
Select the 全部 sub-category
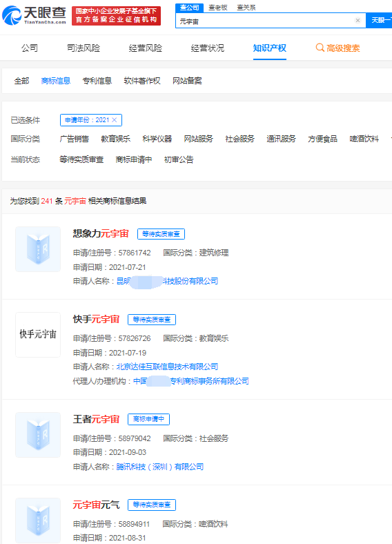[21, 81]
